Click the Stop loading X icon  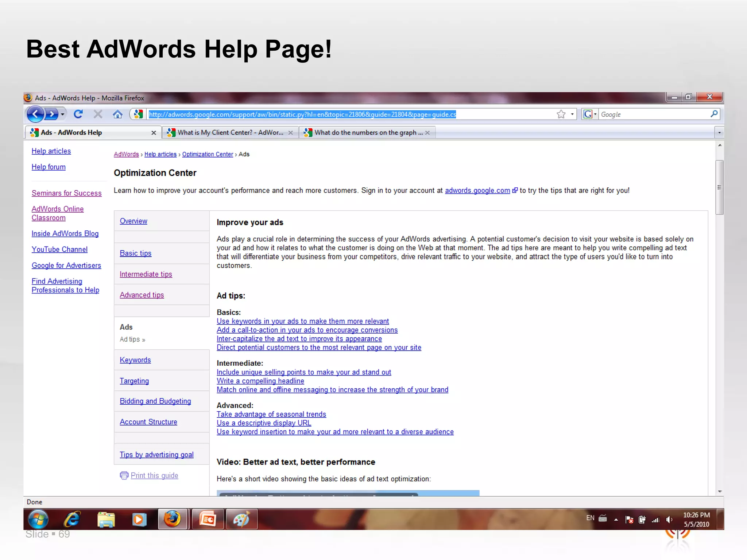point(98,114)
